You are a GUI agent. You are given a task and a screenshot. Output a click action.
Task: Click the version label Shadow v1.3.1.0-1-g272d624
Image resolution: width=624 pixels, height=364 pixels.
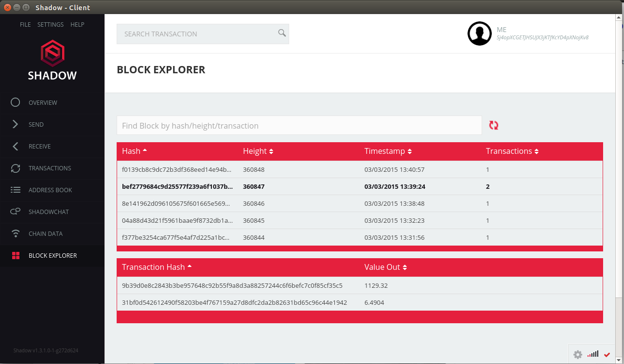click(x=46, y=350)
